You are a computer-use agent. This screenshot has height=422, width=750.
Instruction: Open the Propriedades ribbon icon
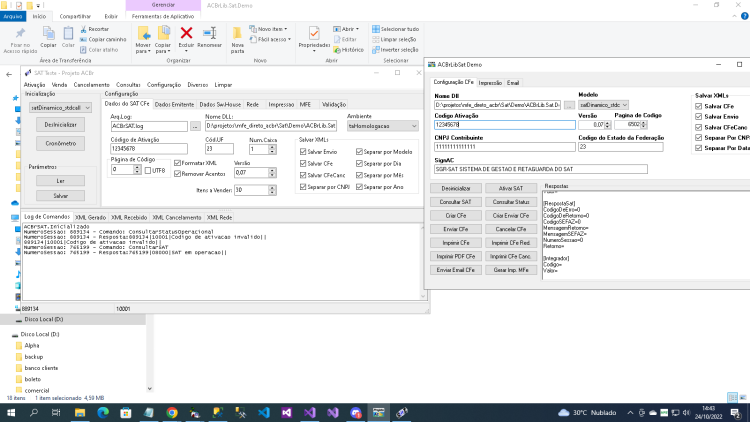(314, 33)
